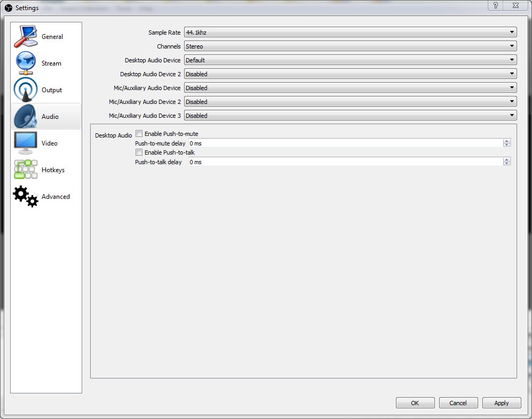This screenshot has height=419, width=532.
Task: Switch to the General settings page
Action: [x=46, y=37]
